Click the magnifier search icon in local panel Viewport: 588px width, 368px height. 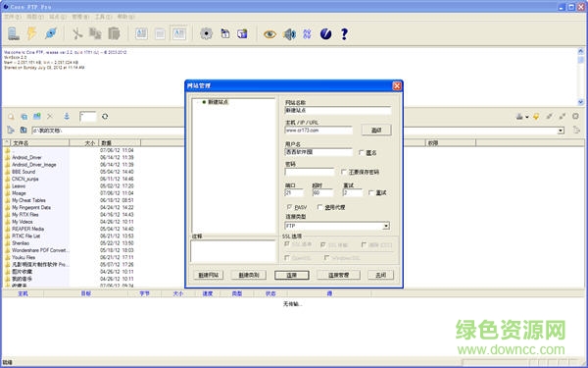11,117
